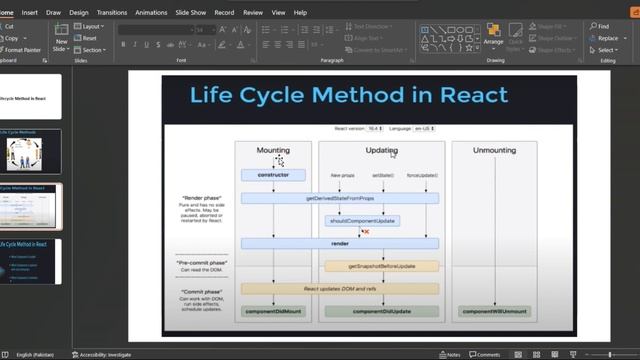The height and width of the screenshot is (360, 640).
Task: Switch to the Design tab
Action: 79,13
